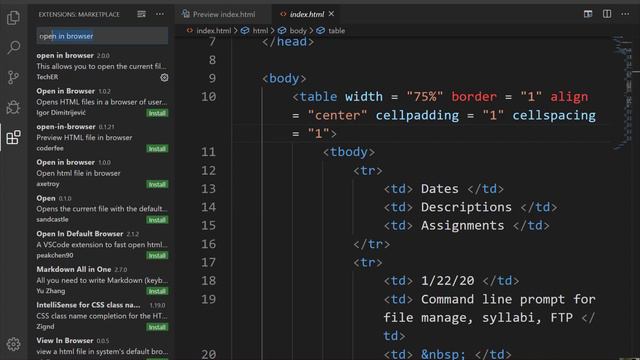Select IntelliSense for CSS class title
The height and width of the screenshot is (360, 640).
(88, 305)
